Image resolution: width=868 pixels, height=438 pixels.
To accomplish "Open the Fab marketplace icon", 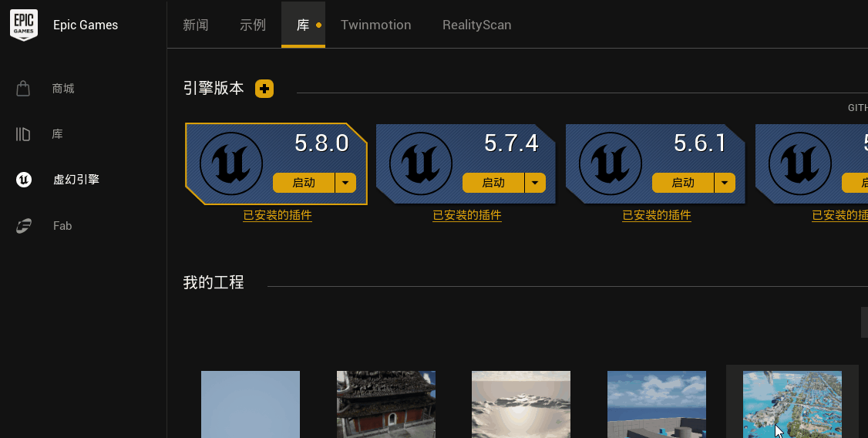I will 23,226.
